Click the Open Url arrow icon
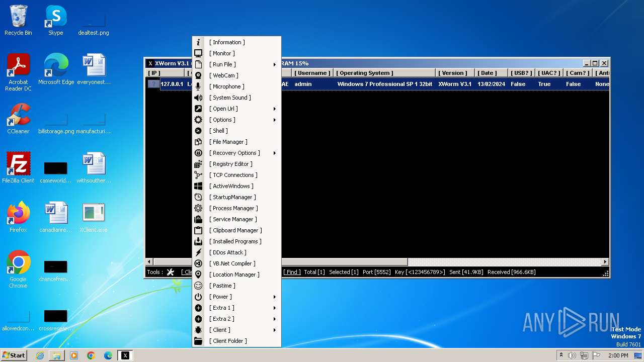Image resolution: width=644 pixels, height=362 pixels. [198, 109]
